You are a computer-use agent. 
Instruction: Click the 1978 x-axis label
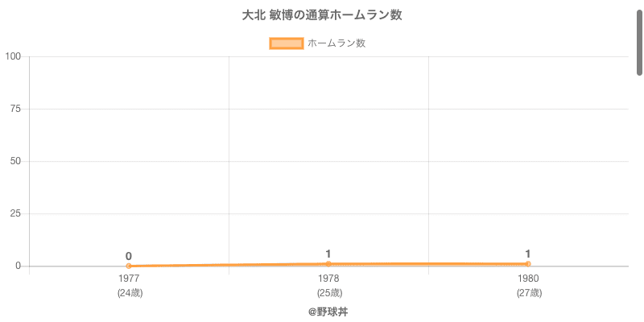pyautogui.click(x=328, y=279)
